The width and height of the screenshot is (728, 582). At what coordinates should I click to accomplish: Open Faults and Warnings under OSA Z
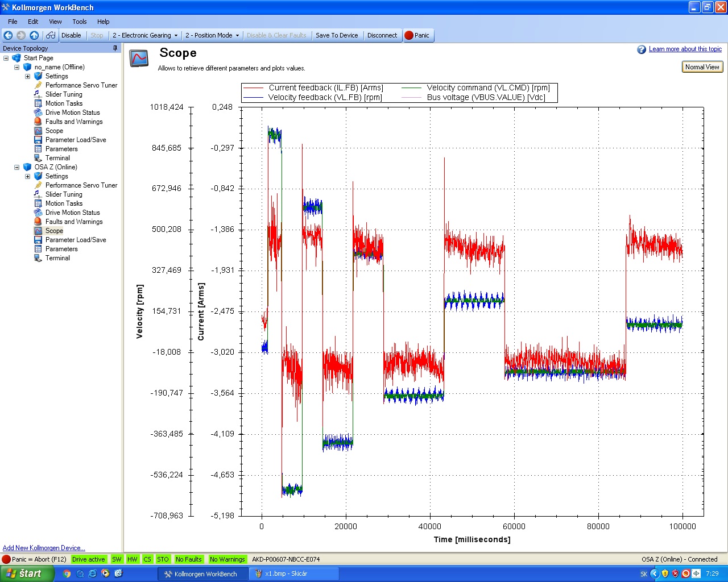[74, 222]
